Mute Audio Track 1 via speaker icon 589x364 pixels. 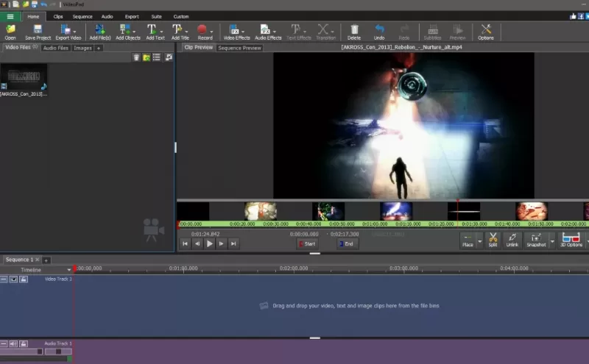point(13,343)
